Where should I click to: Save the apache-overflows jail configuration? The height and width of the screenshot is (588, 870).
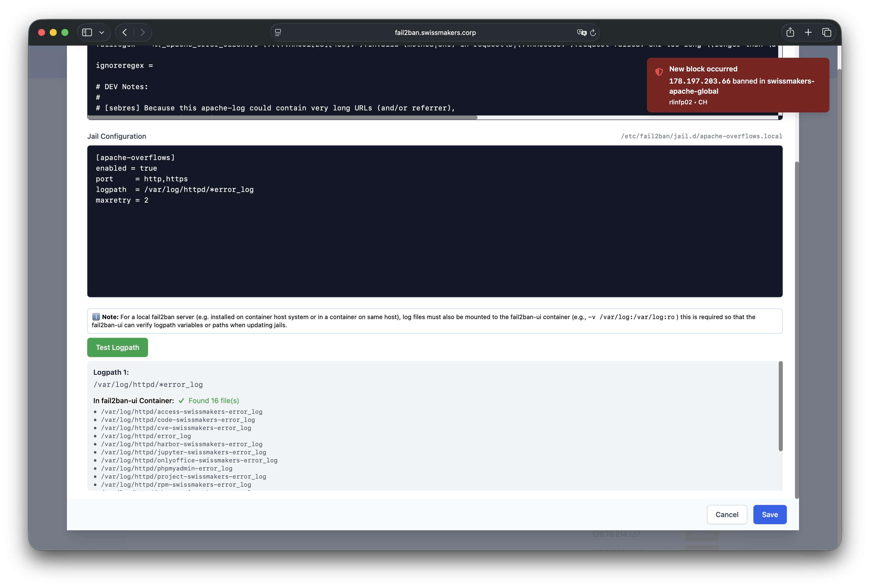tap(770, 514)
